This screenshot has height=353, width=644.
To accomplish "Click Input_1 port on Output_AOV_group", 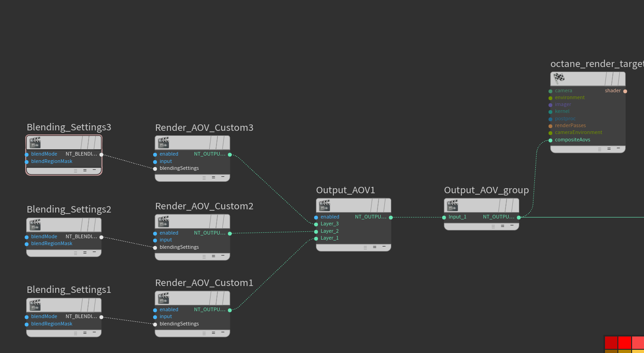I will [x=444, y=218].
